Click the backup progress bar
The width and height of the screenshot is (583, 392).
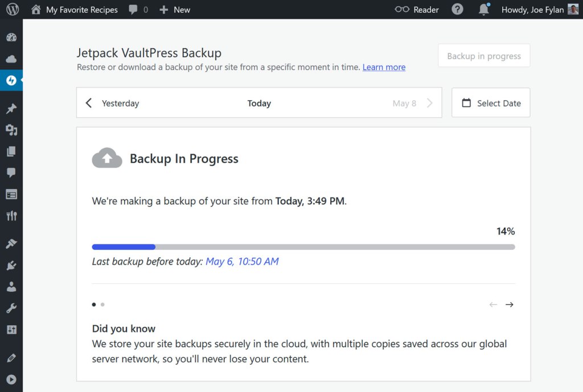(x=303, y=247)
